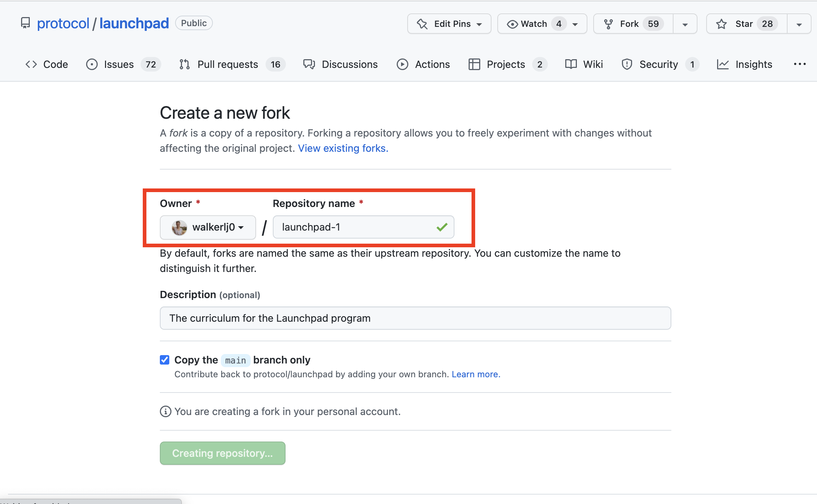This screenshot has height=504, width=817.
Task: Open the launchpad repository link
Action: (134, 23)
